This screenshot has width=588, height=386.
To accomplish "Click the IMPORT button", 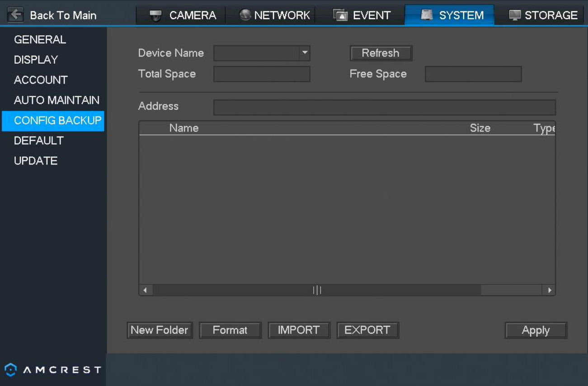I will (x=299, y=330).
